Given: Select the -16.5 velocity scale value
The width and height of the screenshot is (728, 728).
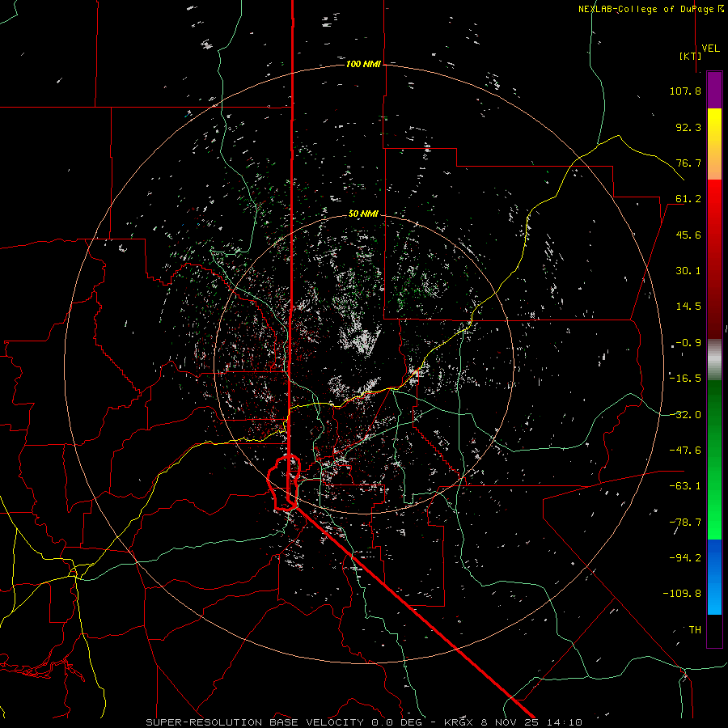Looking at the screenshot, I should [x=685, y=379].
